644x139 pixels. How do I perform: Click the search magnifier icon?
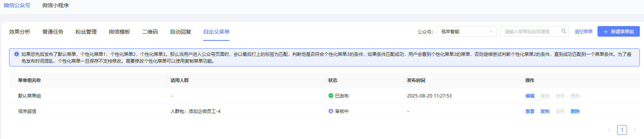(x=564, y=31)
